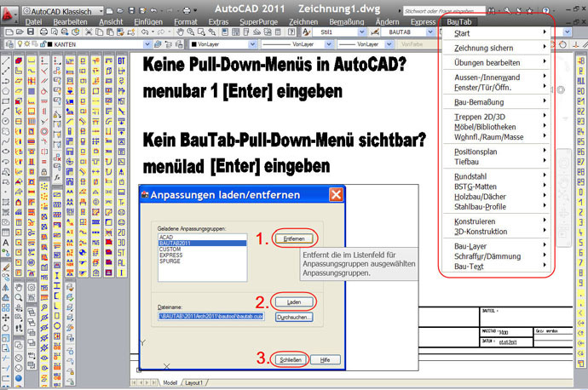Expand the Stil1 text style dropdown
Viewport: 588px width, 390px height.
coord(361,32)
